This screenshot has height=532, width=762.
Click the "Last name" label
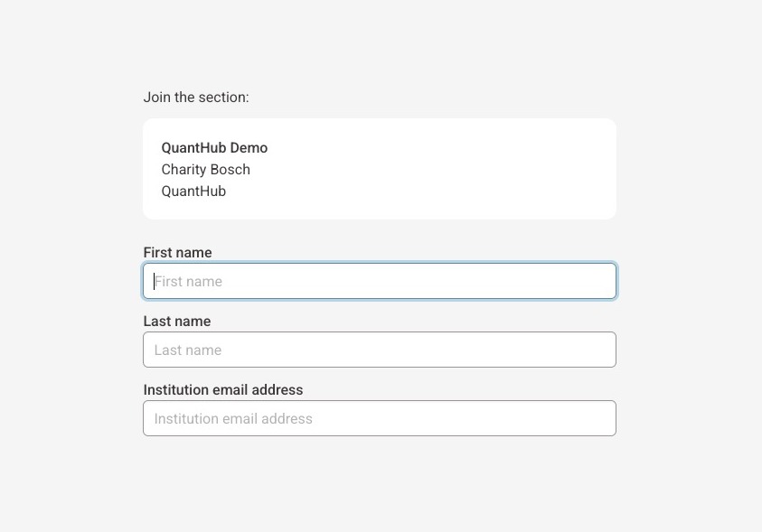point(176,322)
